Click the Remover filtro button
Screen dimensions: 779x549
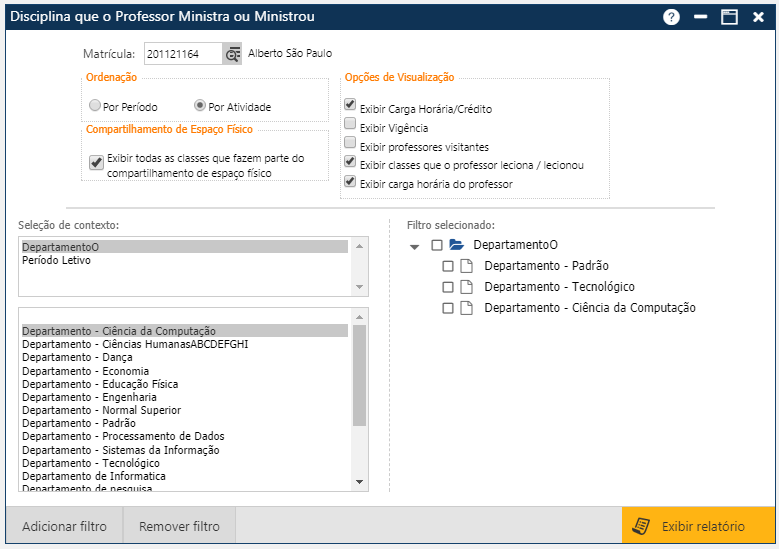point(179,526)
